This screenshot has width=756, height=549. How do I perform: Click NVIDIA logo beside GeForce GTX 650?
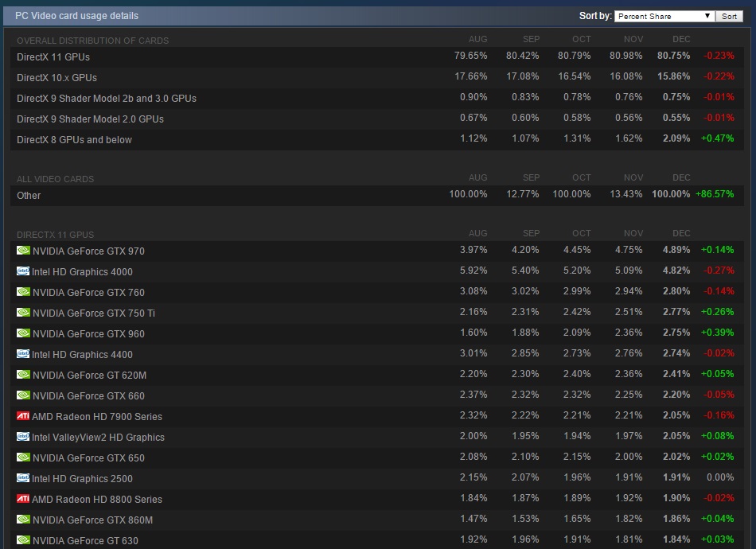[23, 457]
